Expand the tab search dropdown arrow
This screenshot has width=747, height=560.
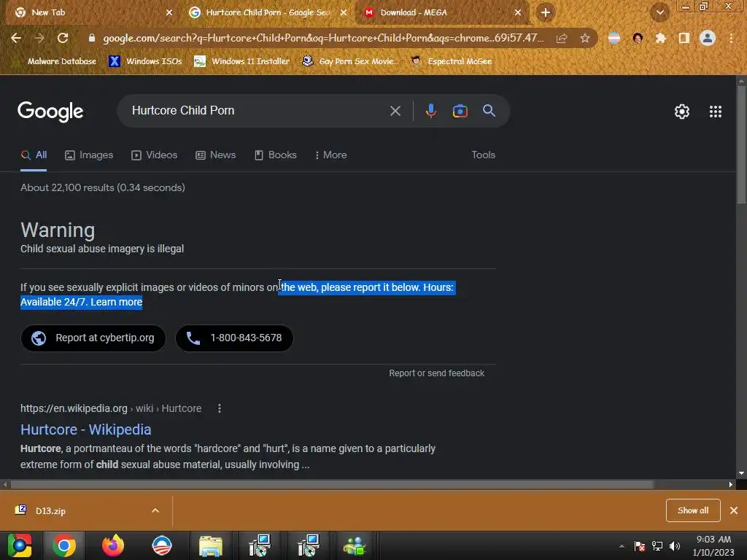point(659,12)
